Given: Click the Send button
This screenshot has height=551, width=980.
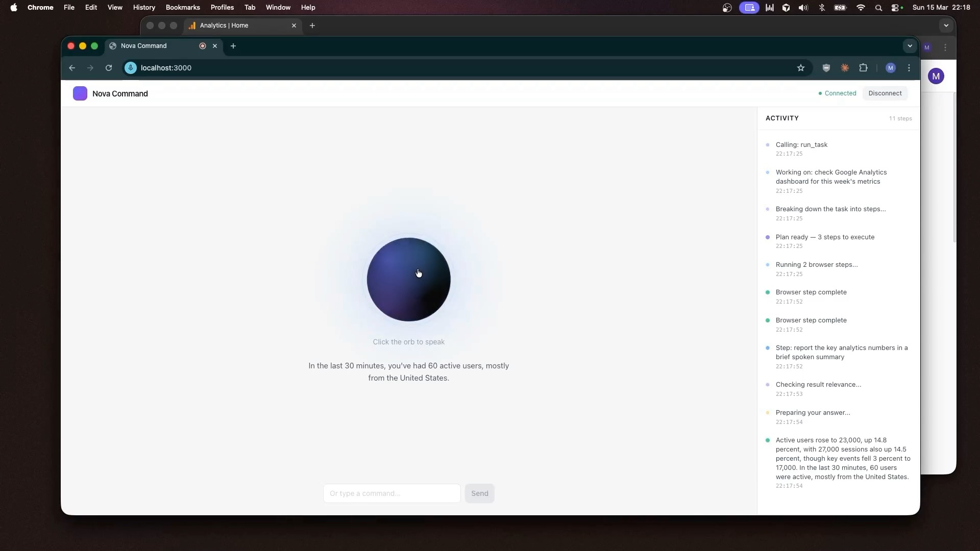Looking at the screenshot, I should [479, 493].
